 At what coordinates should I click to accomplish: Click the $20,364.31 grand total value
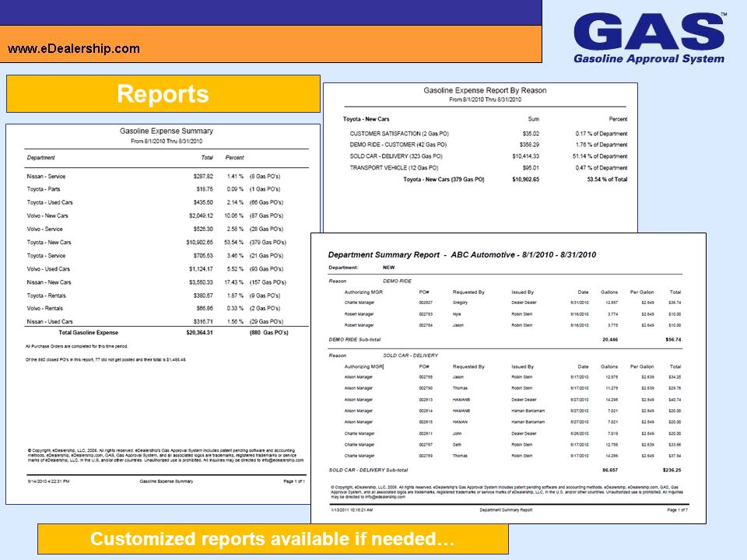click(x=199, y=332)
